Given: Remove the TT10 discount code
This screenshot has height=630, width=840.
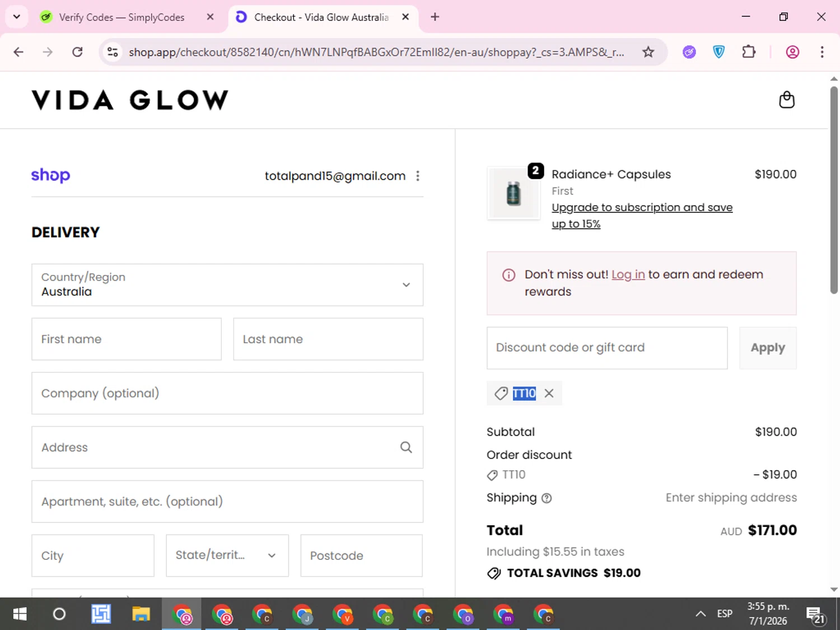Looking at the screenshot, I should [549, 393].
